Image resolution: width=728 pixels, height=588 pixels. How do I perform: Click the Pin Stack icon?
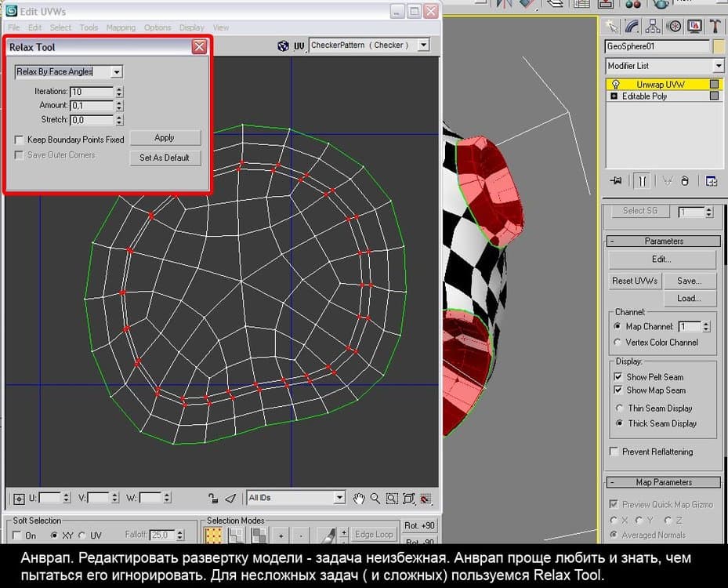coord(615,181)
